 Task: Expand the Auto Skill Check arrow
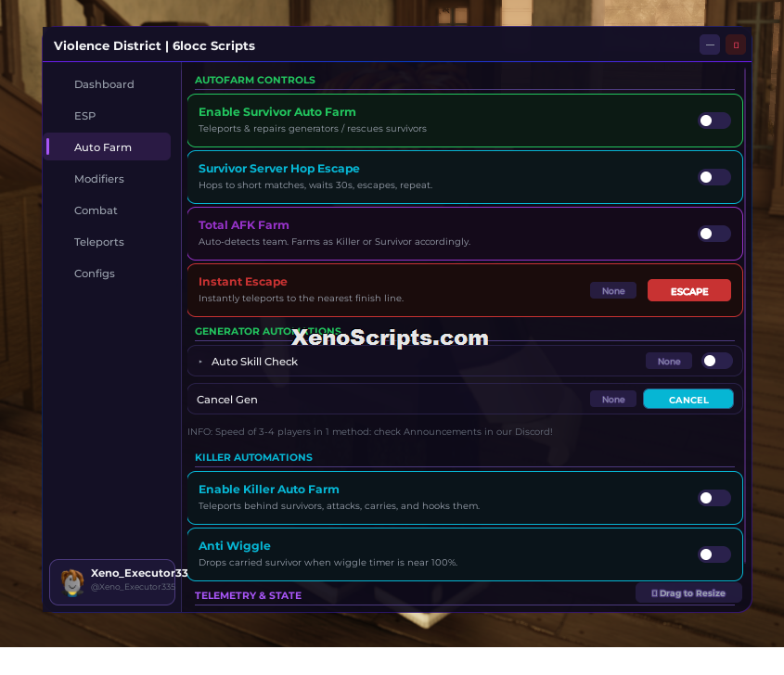tap(200, 362)
